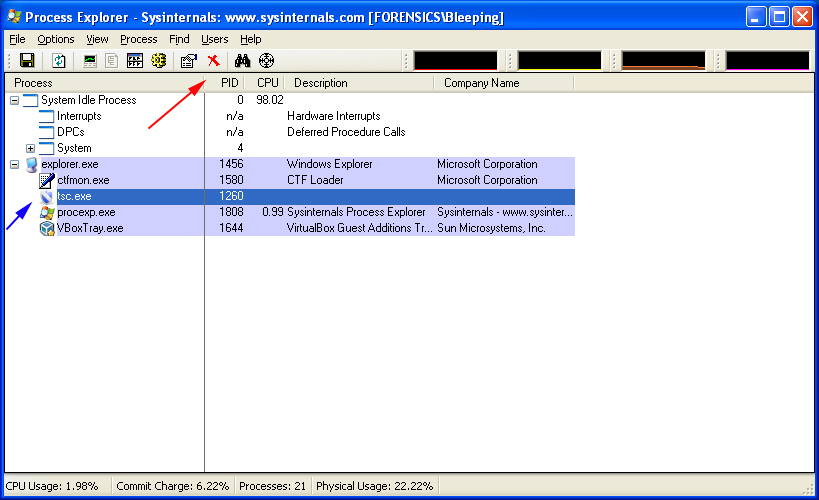Click the red X Kill Process icon
The image size is (819, 500).
(x=214, y=61)
